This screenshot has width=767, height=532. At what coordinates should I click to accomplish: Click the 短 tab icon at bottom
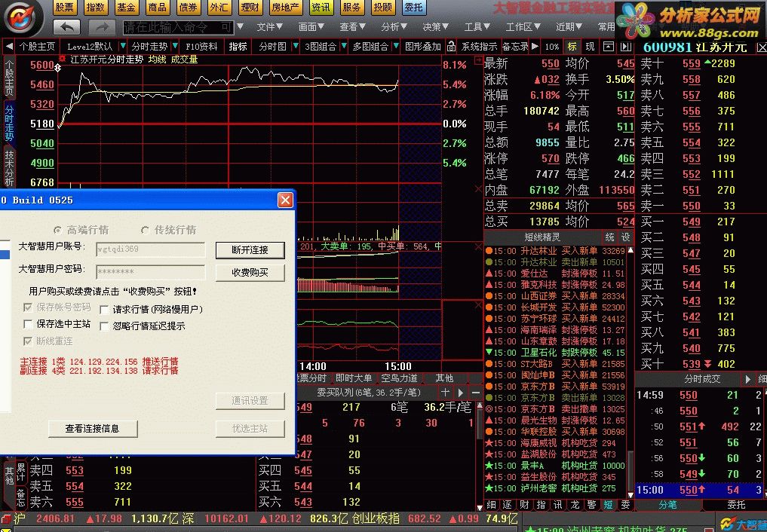[x=608, y=505]
